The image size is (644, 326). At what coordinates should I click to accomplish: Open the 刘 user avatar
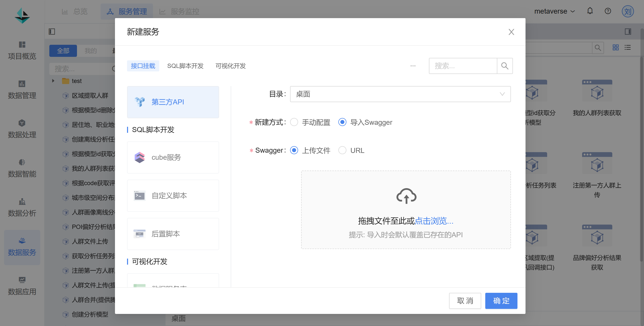click(x=628, y=11)
